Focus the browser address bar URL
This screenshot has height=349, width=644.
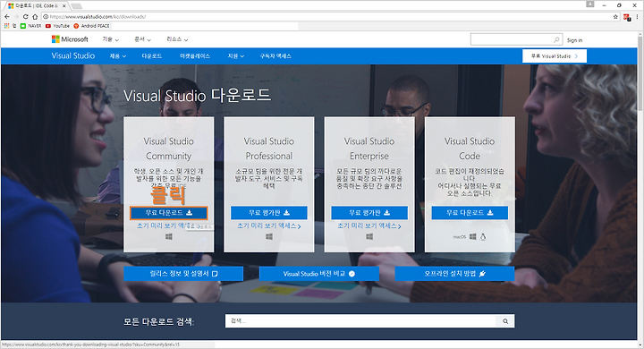pyautogui.click(x=326, y=17)
